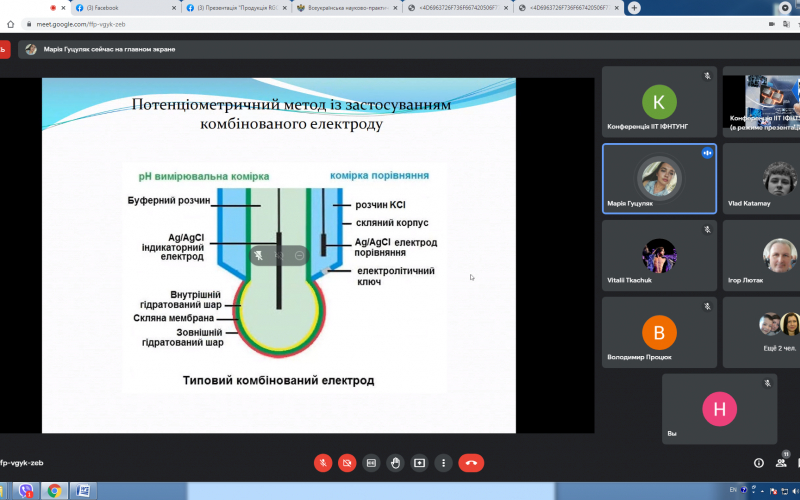Click muted mic icon on Володимир Процюк tile
The height and width of the screenshot is (500, 800).
click(707, 307)
